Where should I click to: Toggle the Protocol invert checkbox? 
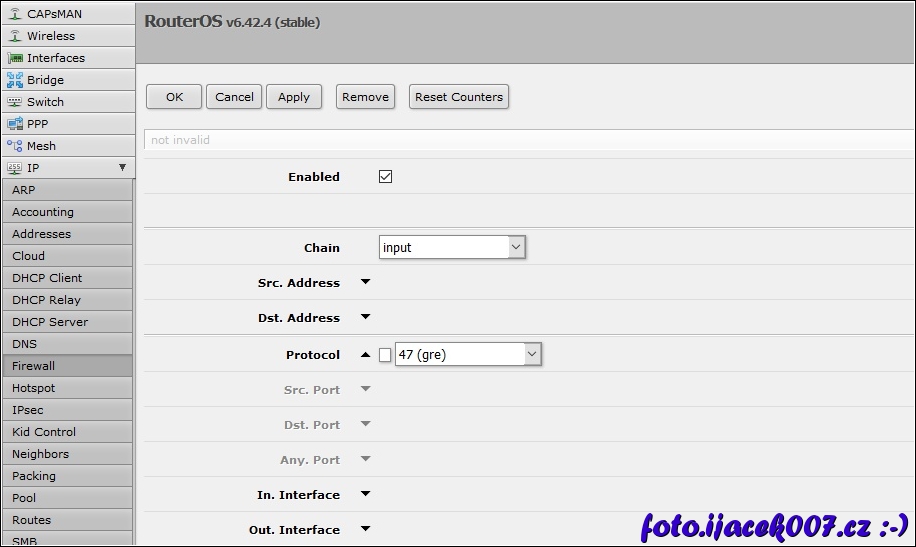click(385, 355)
